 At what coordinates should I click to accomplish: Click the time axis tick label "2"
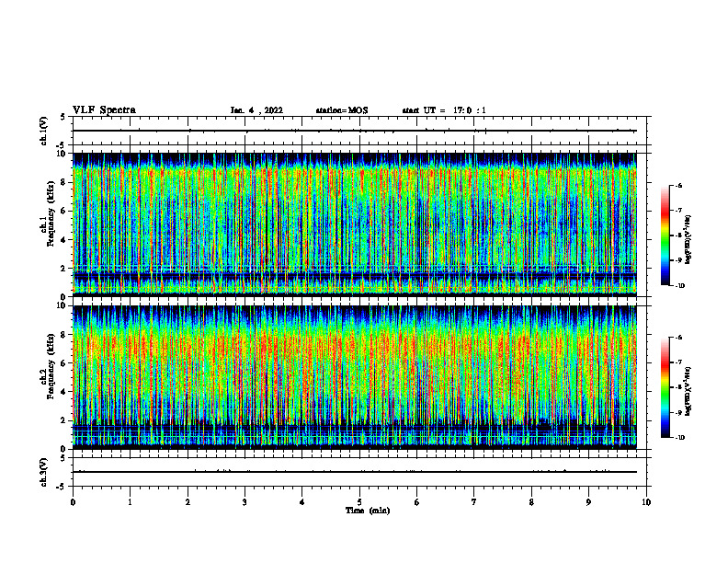188,501
